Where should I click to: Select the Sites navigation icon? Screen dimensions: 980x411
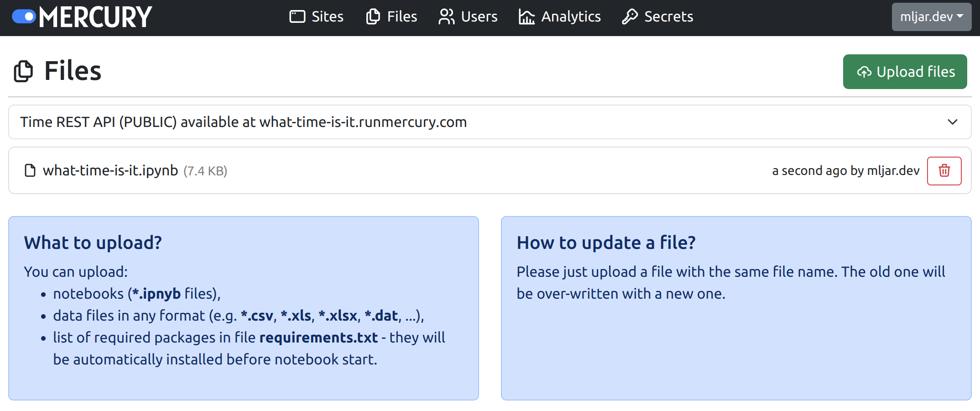297,16
